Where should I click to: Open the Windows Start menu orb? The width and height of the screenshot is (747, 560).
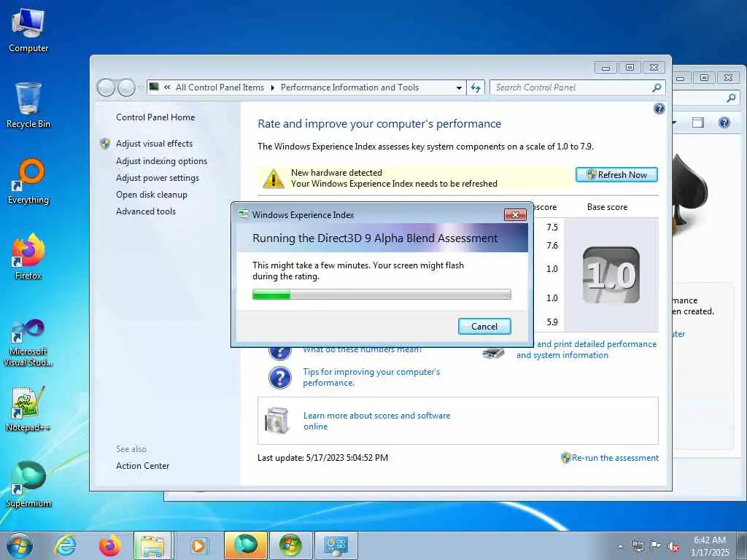20,545
